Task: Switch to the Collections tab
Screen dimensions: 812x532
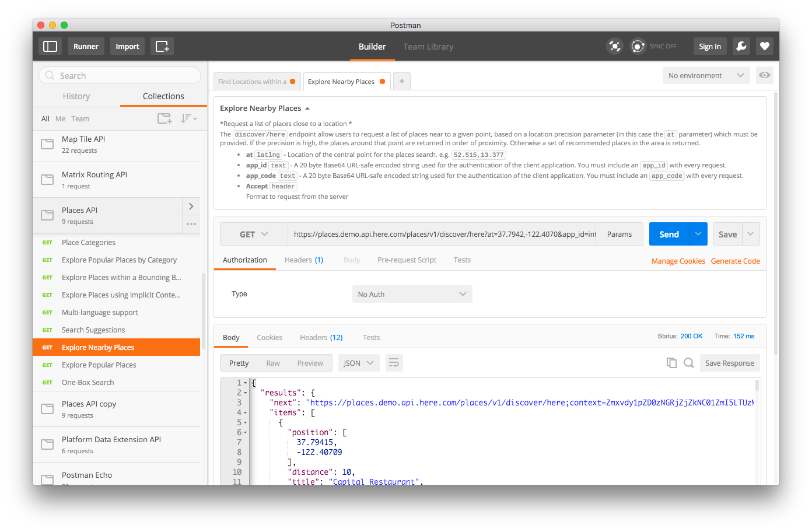Action: [x=163, y=96]
